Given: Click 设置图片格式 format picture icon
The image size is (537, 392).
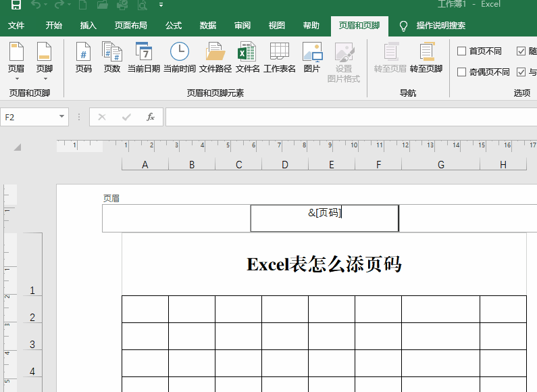Looking at the screenshot, I should pos(344,62).
